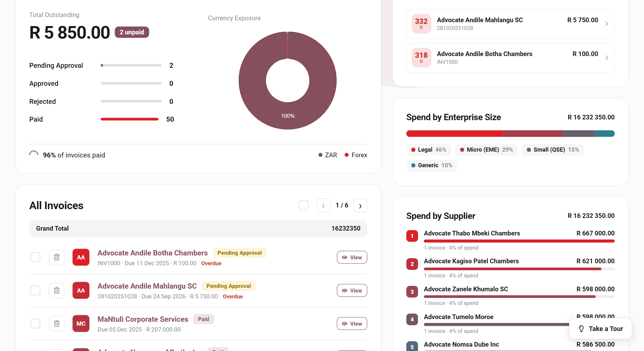Image resolution: width=644 pixels, height=351 pixels.
Task: Click AA avatar of Advocate Andile Mahlangu SC
Action: [x=81, y=290]
